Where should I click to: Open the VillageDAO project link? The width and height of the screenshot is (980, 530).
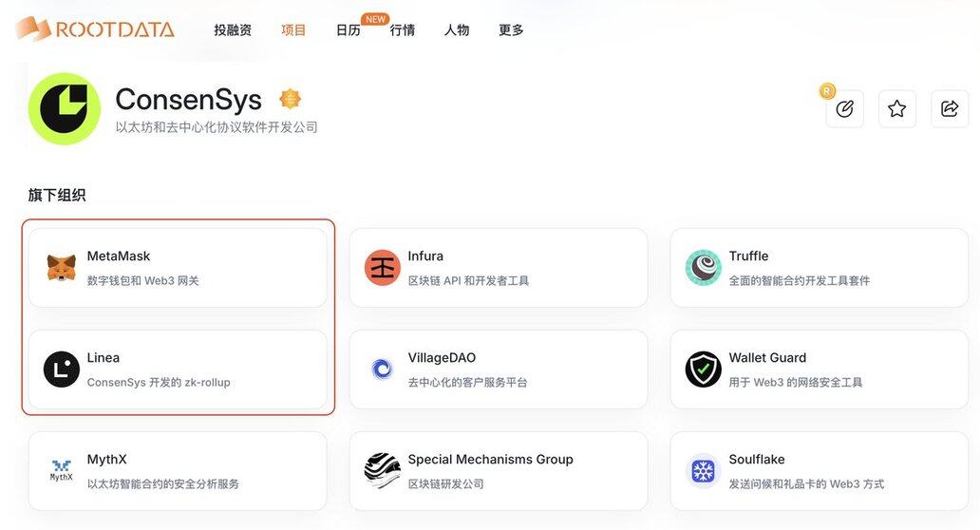[442, 357]
